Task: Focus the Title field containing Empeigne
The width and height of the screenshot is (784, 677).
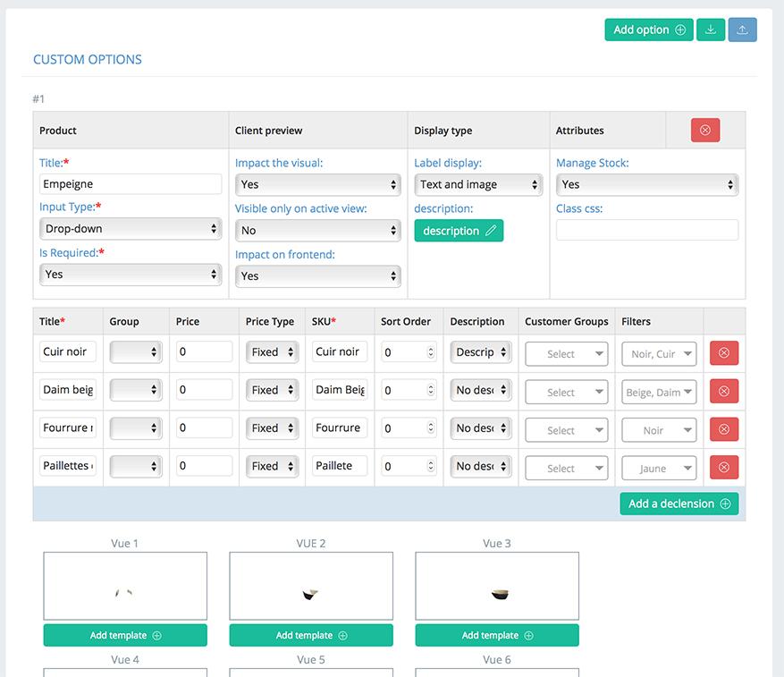Action: tap(131, 184)
